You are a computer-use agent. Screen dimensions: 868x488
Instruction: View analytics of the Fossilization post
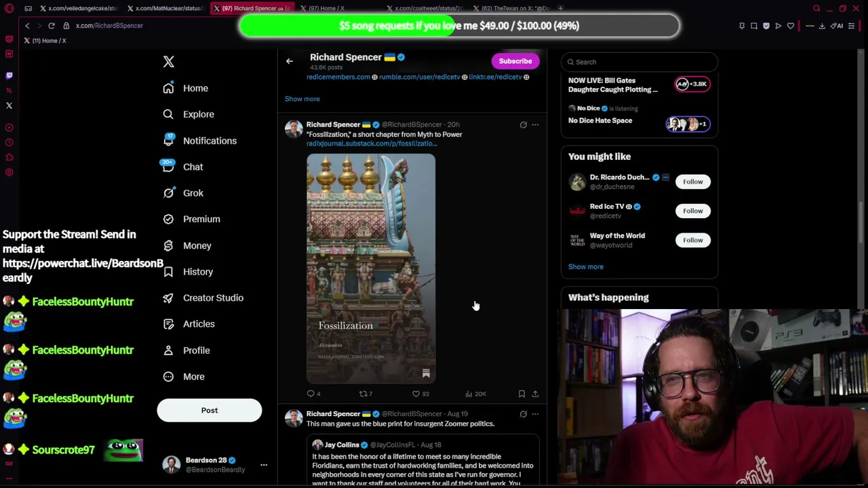point(475,394)
